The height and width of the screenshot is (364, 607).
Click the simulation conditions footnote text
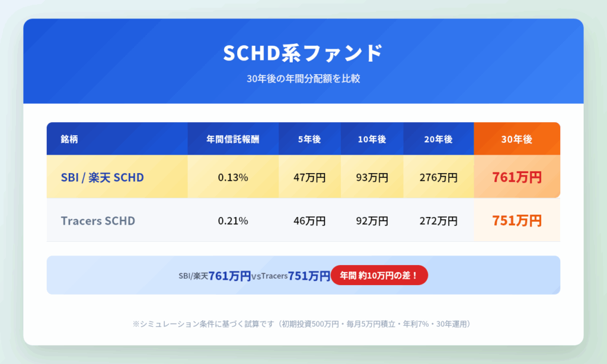(303, 324)
